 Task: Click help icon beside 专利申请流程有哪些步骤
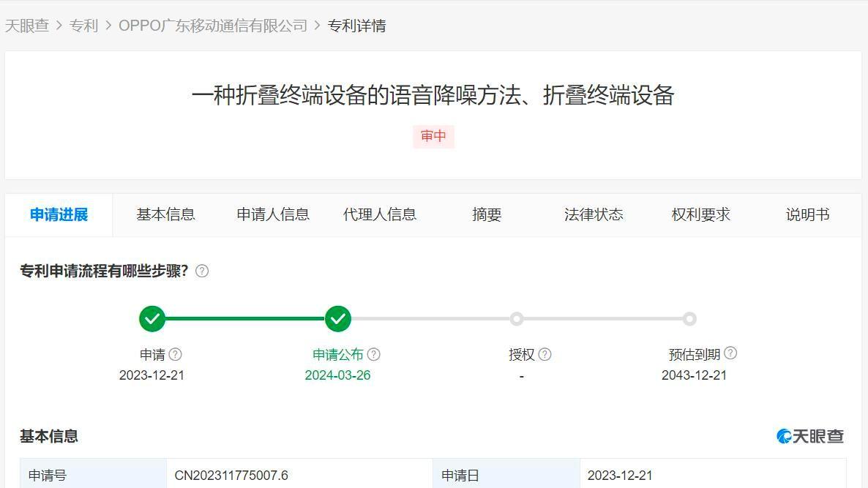(202, 271)
